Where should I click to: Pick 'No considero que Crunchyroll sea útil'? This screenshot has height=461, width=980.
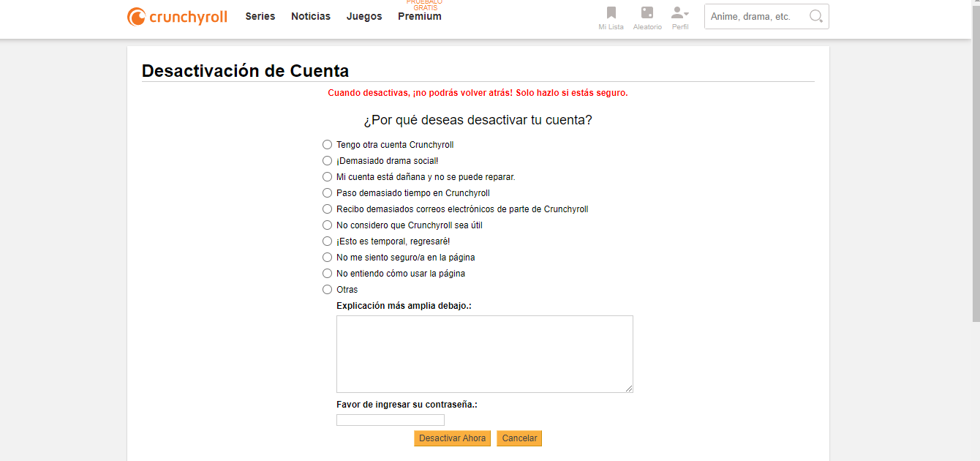point(328,225)
